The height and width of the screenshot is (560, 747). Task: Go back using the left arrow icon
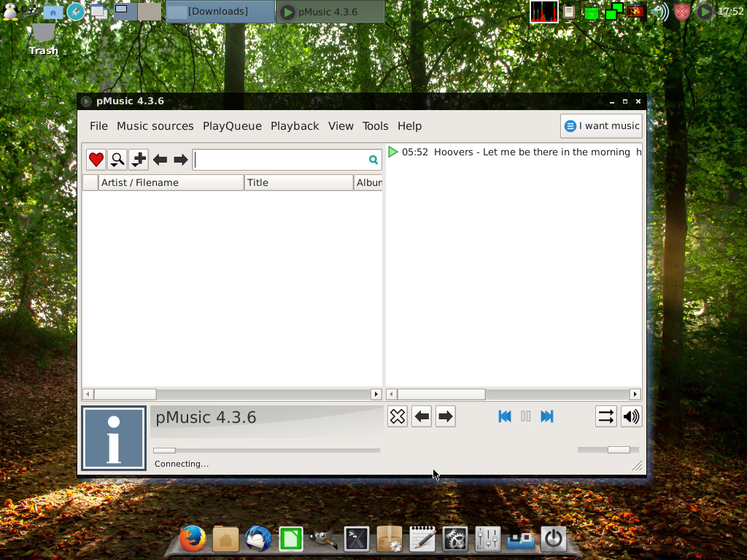[160, 159]
